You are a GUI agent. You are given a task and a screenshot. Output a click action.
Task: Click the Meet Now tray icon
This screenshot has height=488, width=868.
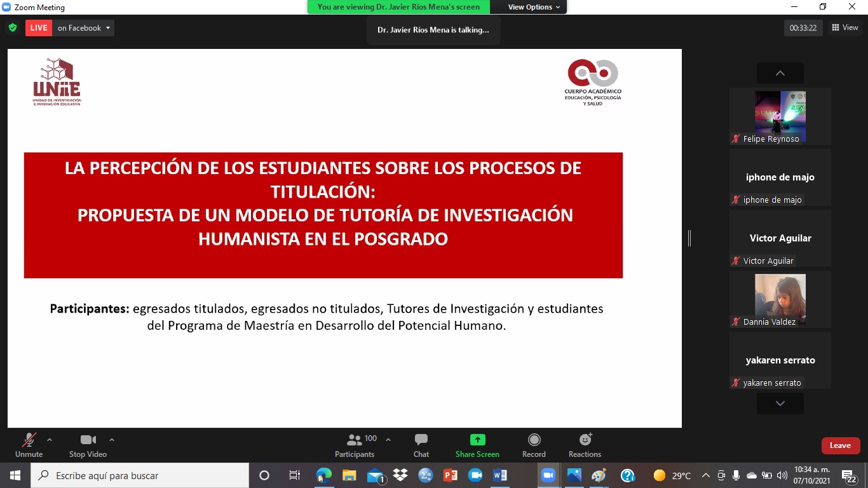(721, 475)
